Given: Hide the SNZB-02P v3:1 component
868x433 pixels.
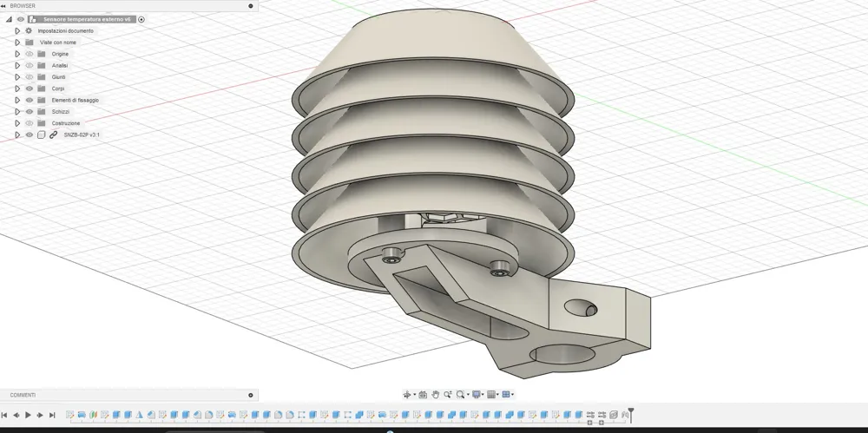Looking at the screenshot, I should pyautogui.click(x=30, y=134).
